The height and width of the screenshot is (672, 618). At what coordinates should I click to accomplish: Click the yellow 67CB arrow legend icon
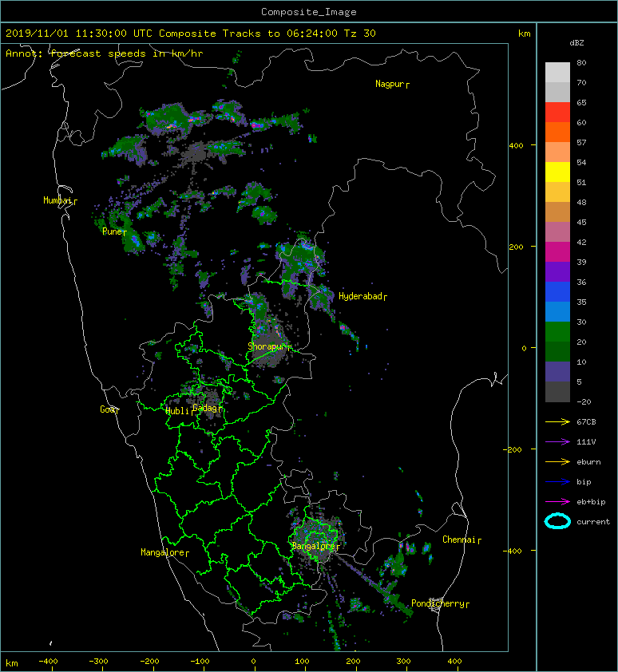click(557, 422)
